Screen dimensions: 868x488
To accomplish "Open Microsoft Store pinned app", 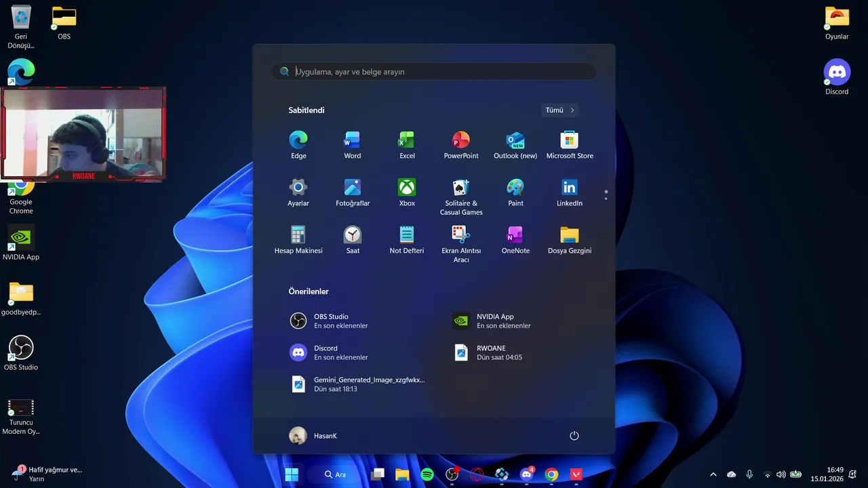I will click(x=570, y=146).
